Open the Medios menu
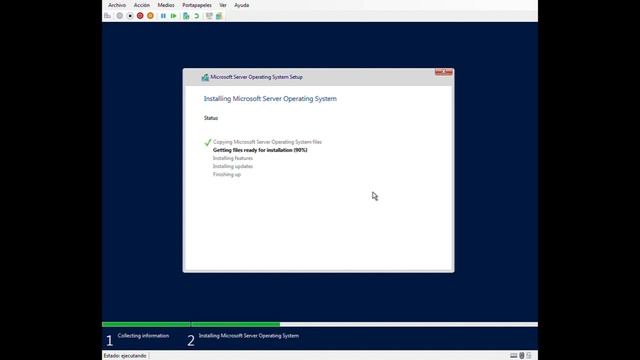The image size is (640, 360). pos(166,5)
